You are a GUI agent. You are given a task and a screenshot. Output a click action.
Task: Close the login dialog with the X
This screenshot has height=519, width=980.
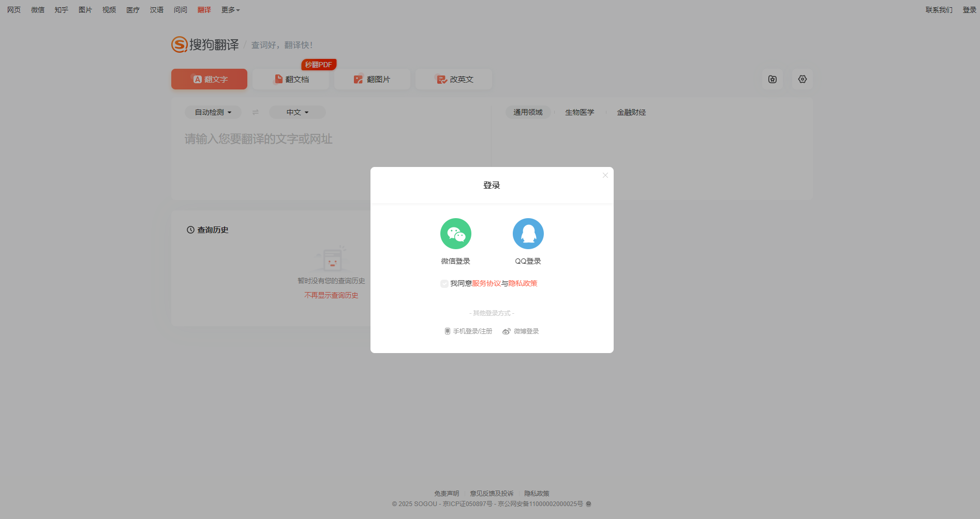coord(605,175)
